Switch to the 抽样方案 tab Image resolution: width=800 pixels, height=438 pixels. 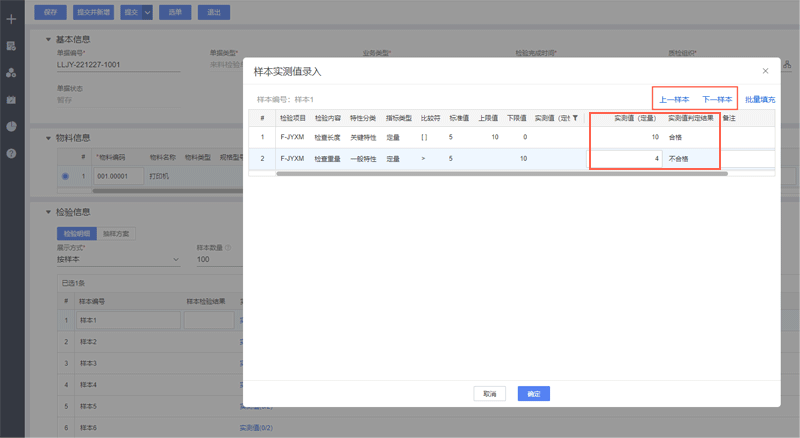[116, 234]
